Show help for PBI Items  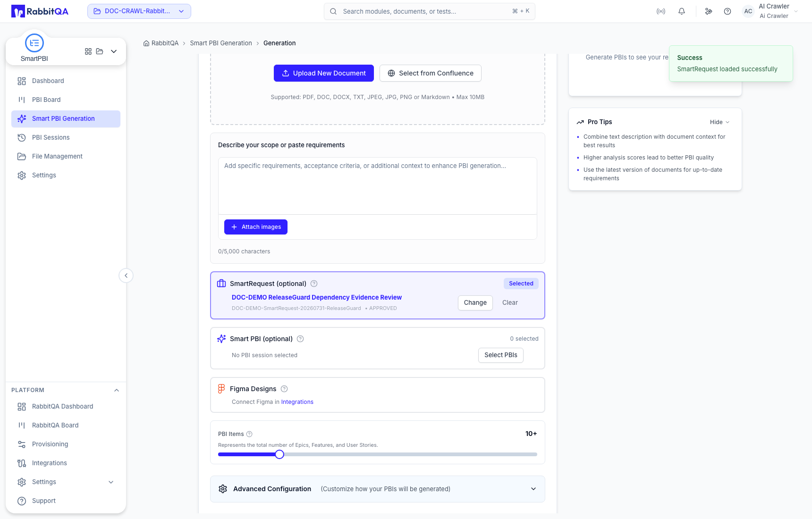point(250,434)
